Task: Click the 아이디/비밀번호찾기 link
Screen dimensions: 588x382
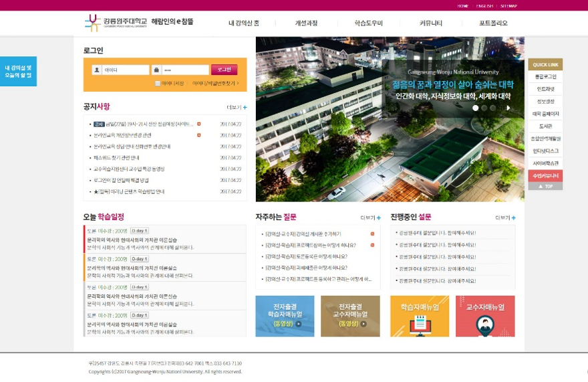Action: coord(214,84)
